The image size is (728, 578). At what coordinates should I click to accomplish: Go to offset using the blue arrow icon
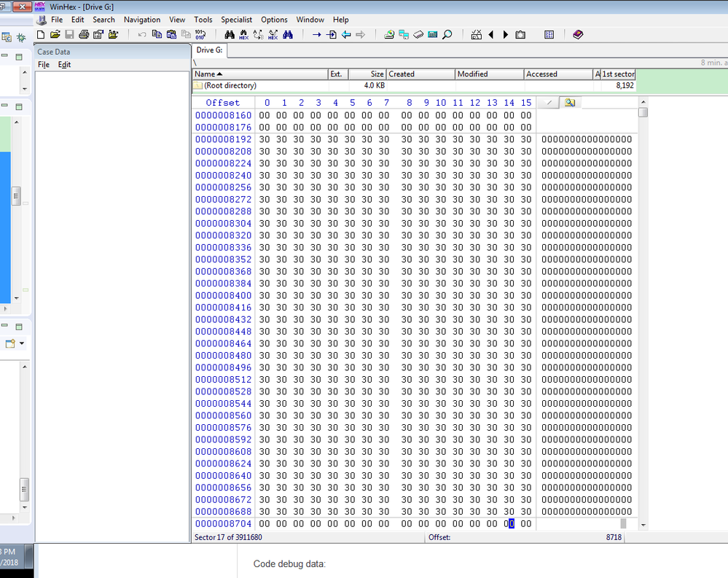pyautogui.click(x=317, y=34)
